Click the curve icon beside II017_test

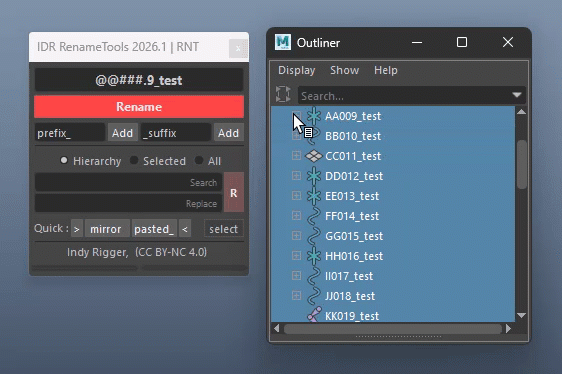point(314,276)
